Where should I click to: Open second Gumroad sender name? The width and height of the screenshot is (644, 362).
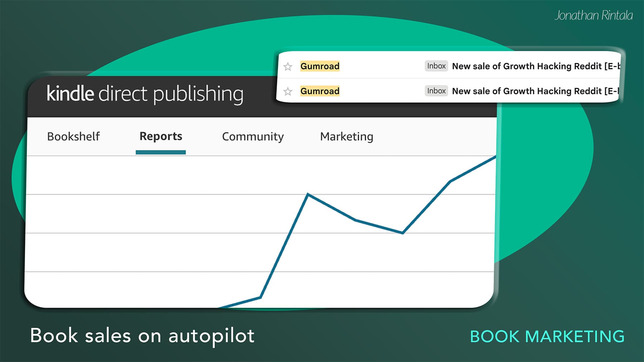point(320,91)
